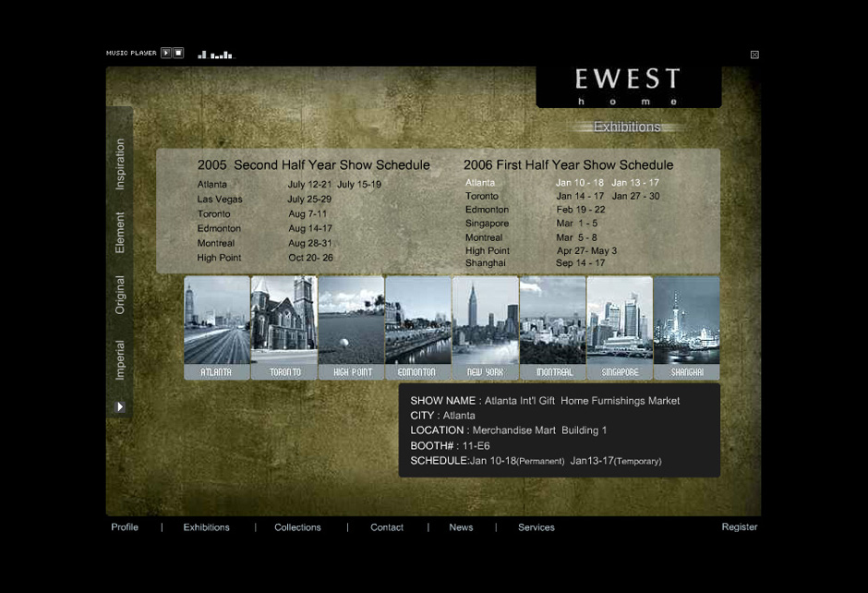The image size is (868, 593).
Task: Click Montreal in the 2005 schedule
Action: pyautogui.click(x=216, y=243)
